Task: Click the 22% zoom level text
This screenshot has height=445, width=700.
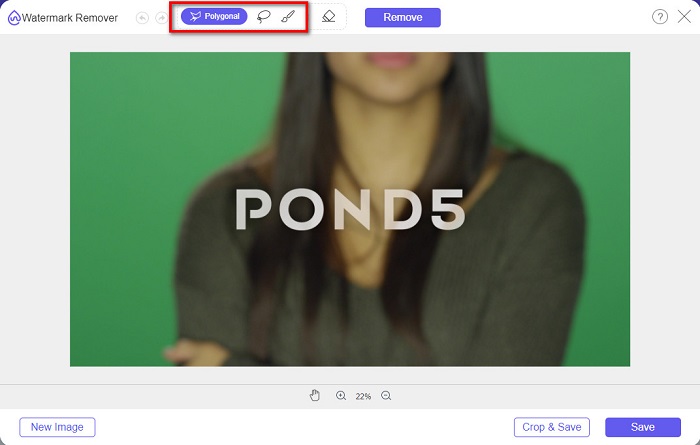Action: (x=363, y=396)
